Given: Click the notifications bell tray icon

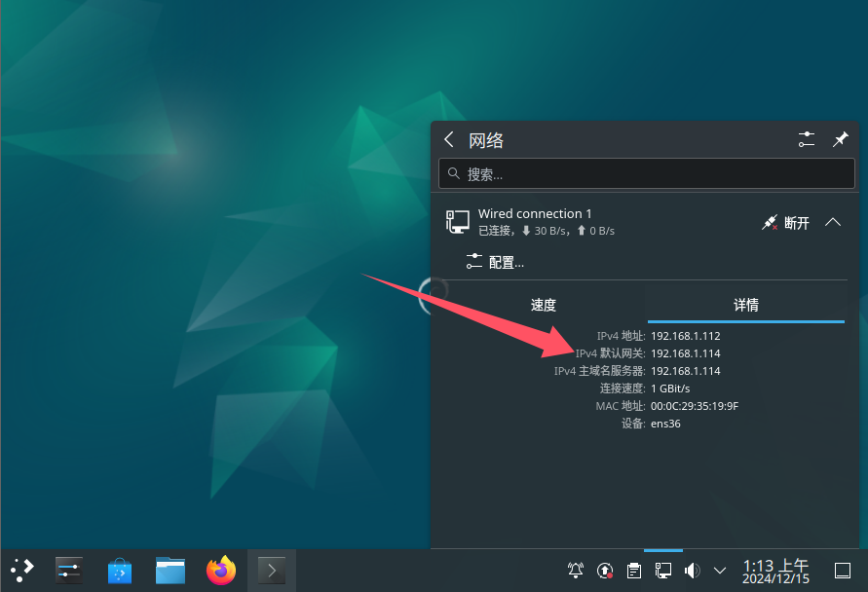Looking at the screenshot, I should tap(576, 570).
